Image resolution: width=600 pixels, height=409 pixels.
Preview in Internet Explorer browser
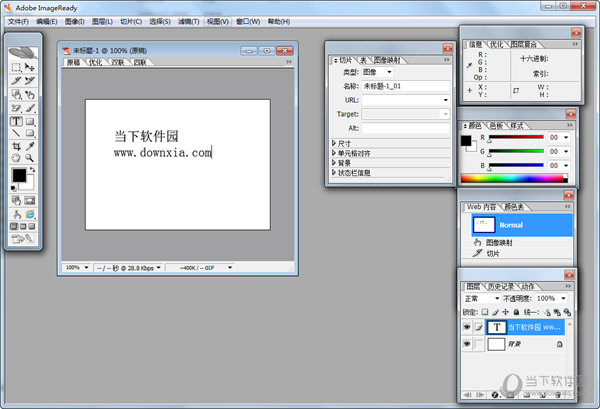29,214
